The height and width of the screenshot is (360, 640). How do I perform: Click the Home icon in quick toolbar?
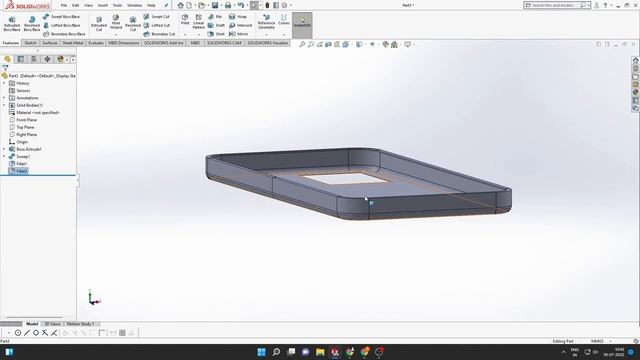[180, 5]
